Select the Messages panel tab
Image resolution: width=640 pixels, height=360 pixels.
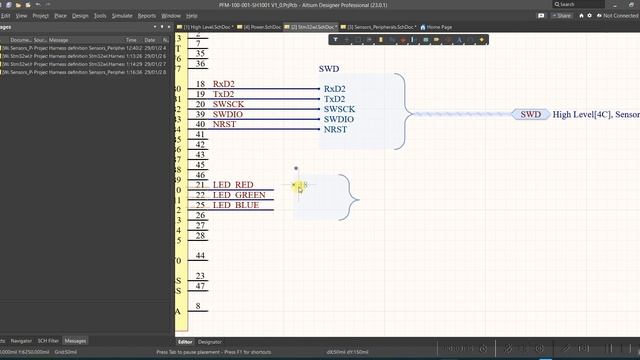tap(75, 341)
